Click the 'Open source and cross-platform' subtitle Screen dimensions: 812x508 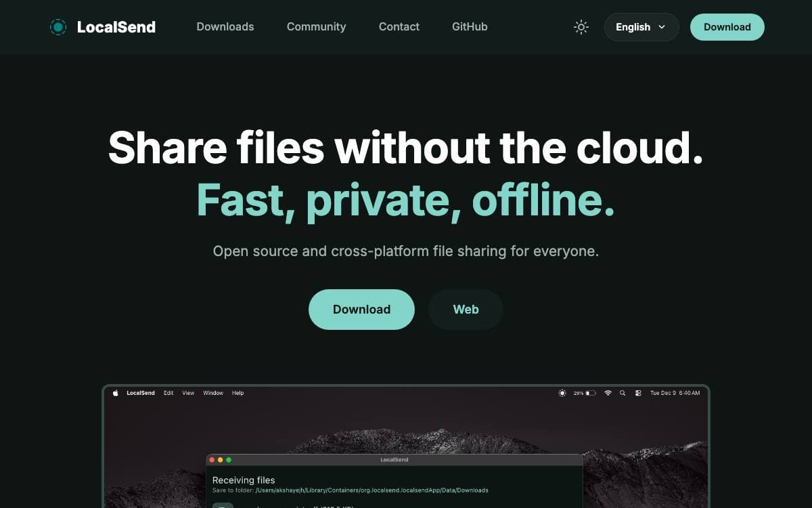406,251
